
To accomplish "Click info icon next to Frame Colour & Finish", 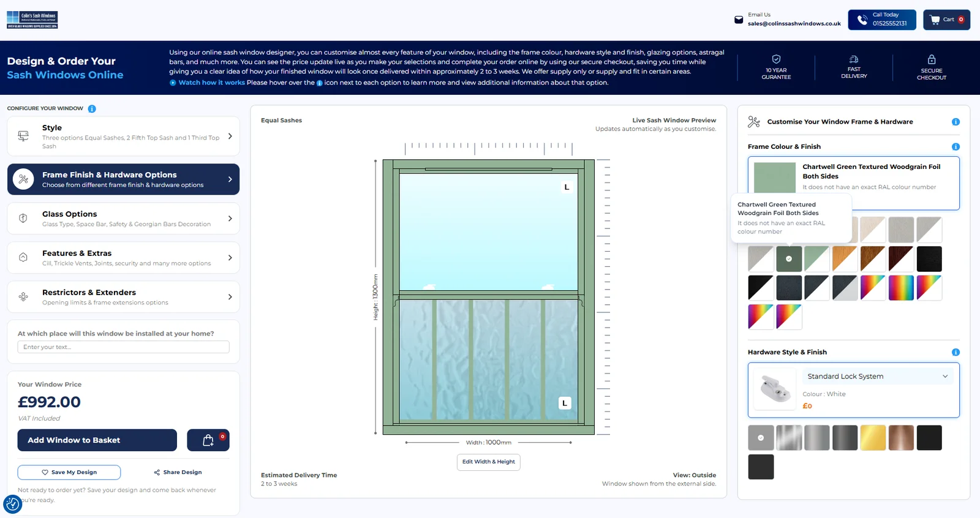I will 956,147.
